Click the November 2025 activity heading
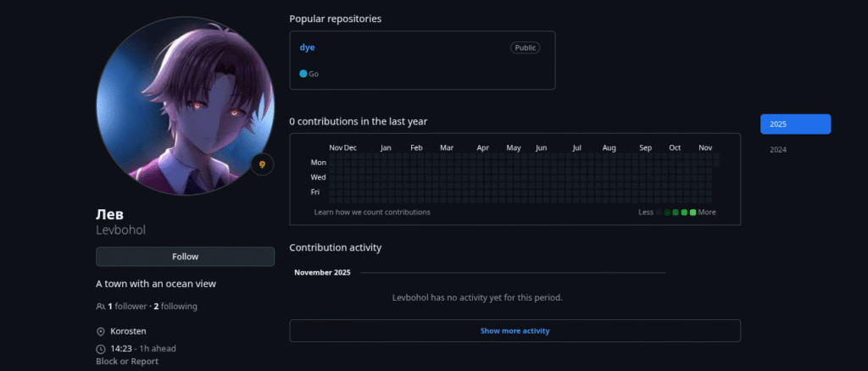 (322, 273)
